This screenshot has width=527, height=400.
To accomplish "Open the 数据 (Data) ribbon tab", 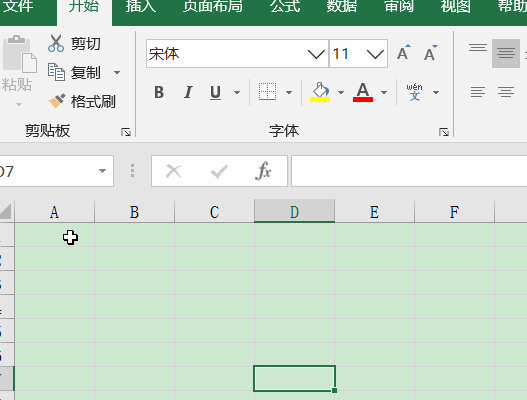I will [342, 6].
